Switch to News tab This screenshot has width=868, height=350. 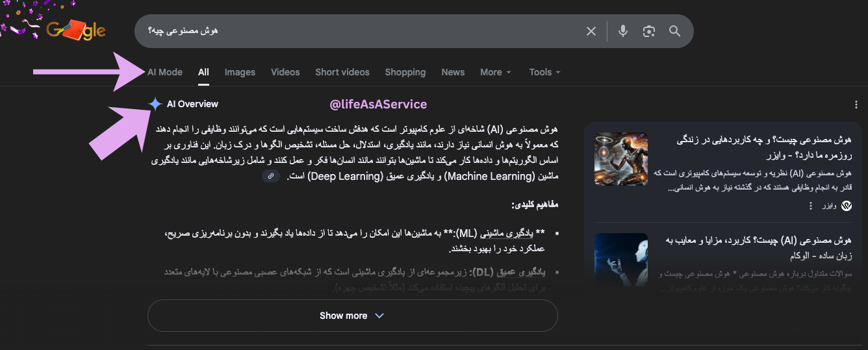453,72
